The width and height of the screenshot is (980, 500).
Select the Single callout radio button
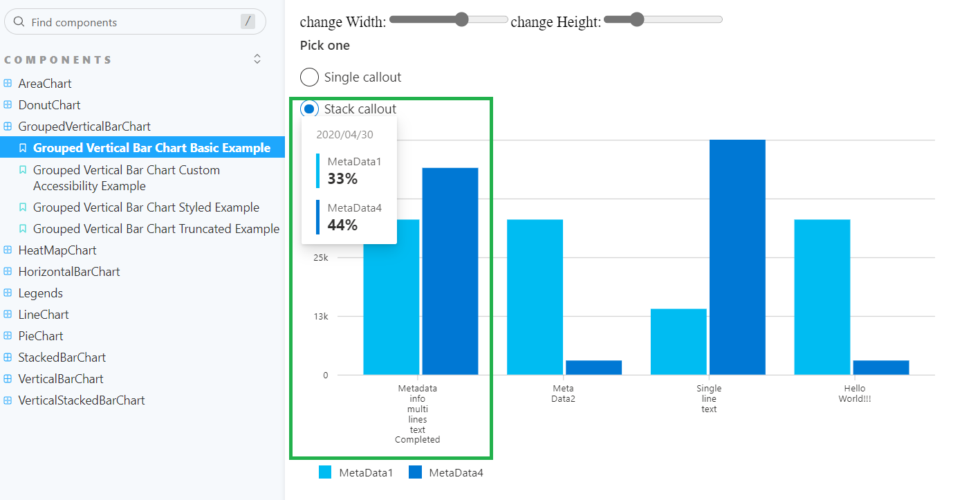309,77
